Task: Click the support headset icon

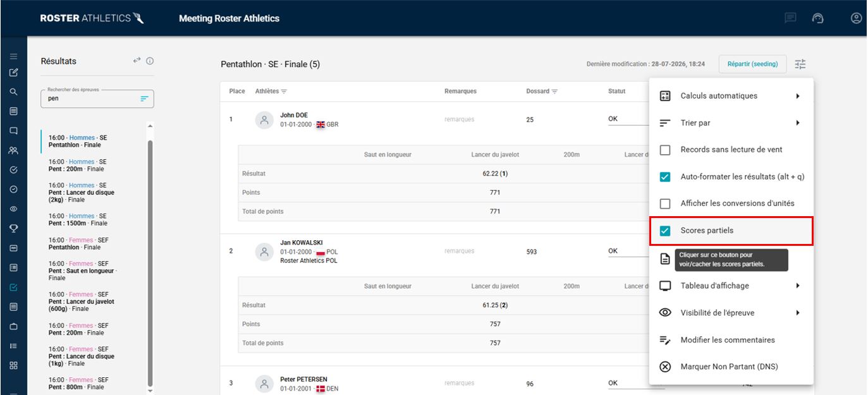Action: [818, 18]
